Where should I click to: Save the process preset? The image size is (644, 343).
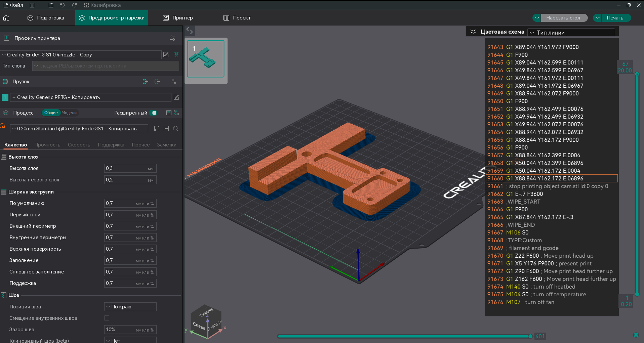157,129
